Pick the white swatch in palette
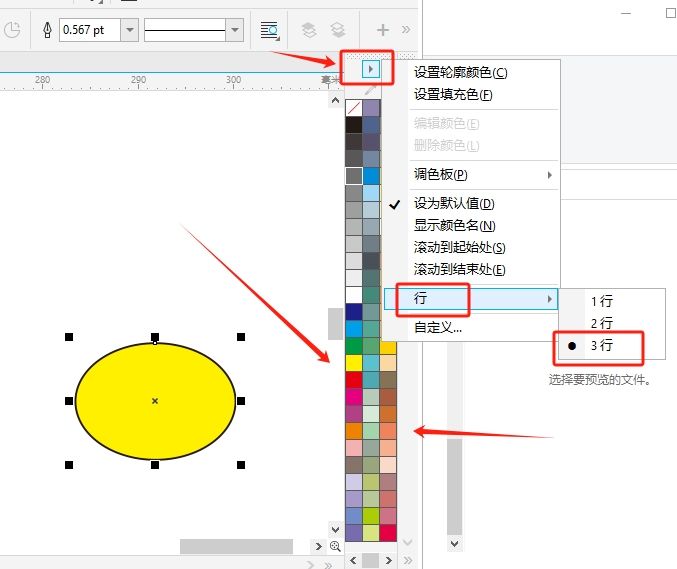677x569 pixels. 354,294
